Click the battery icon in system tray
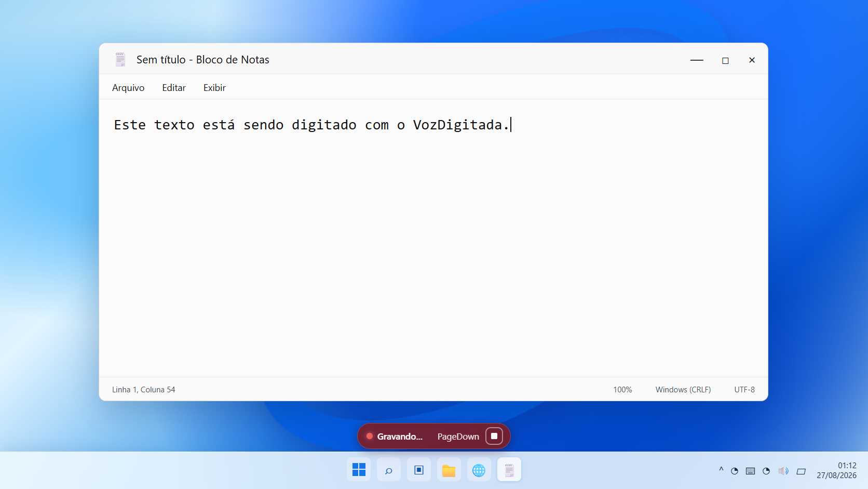868x489 pixels. coord(801,471)
